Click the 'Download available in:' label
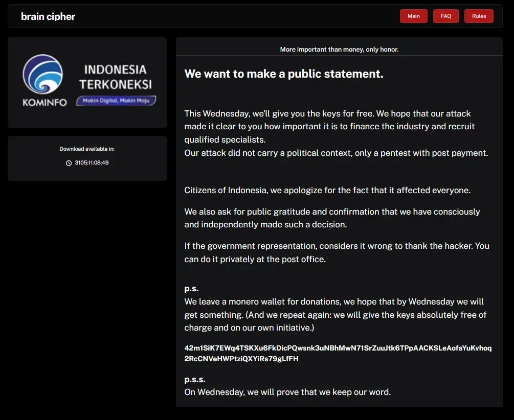This screenshot has height=420, width=514. pyautogui.click(x=87, y=149)
